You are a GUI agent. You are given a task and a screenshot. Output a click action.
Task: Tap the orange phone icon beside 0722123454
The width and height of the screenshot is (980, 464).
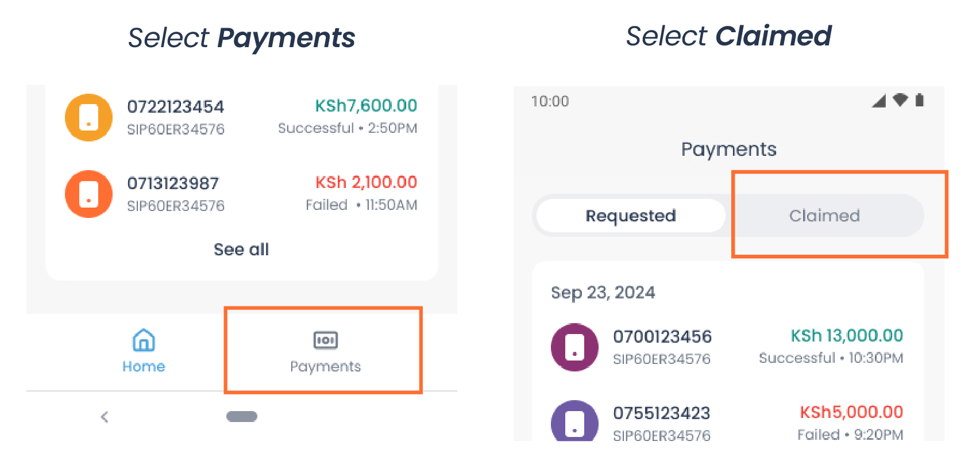[x=88, y=117]
